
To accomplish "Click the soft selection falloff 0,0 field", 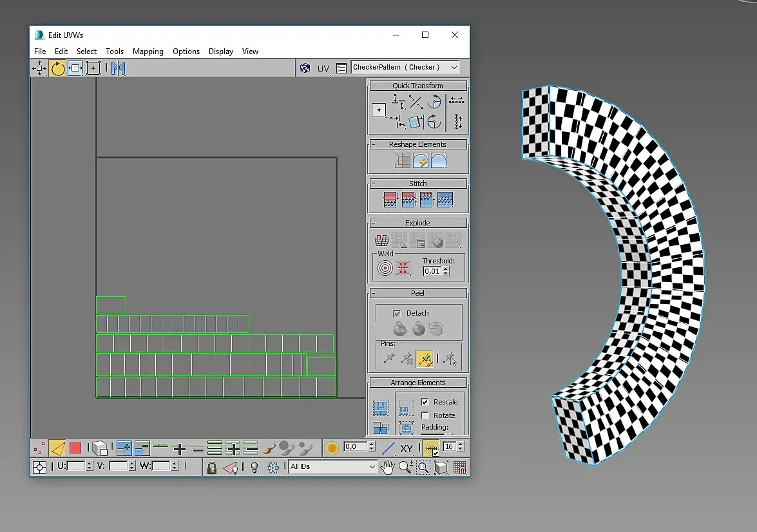I will pos(356,446).
